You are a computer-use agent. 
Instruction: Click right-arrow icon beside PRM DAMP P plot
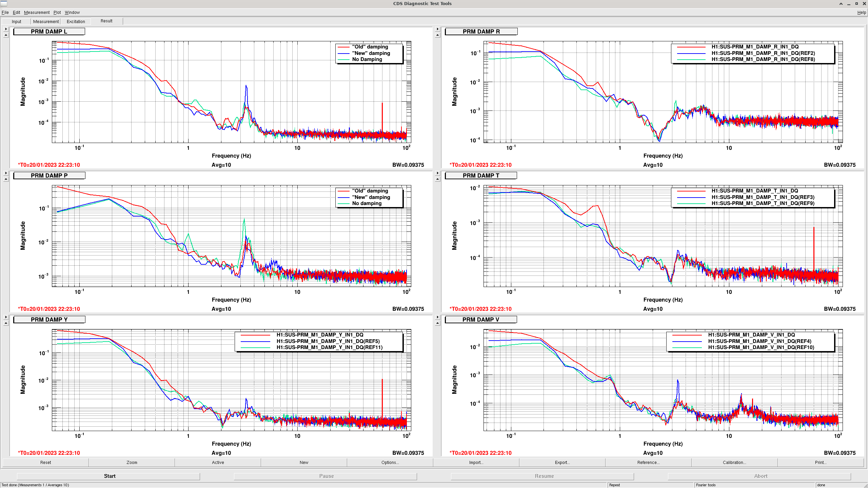[x=6, y=173]
